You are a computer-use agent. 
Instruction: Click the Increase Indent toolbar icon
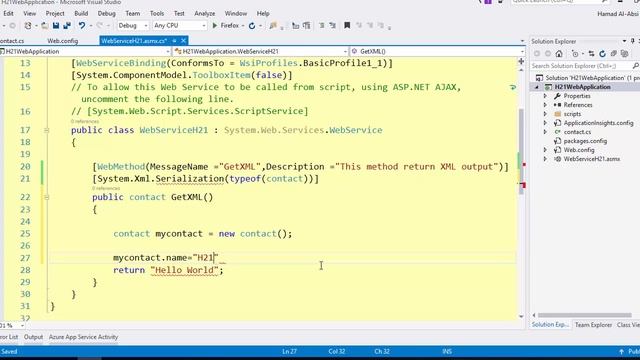click(307, 26)
